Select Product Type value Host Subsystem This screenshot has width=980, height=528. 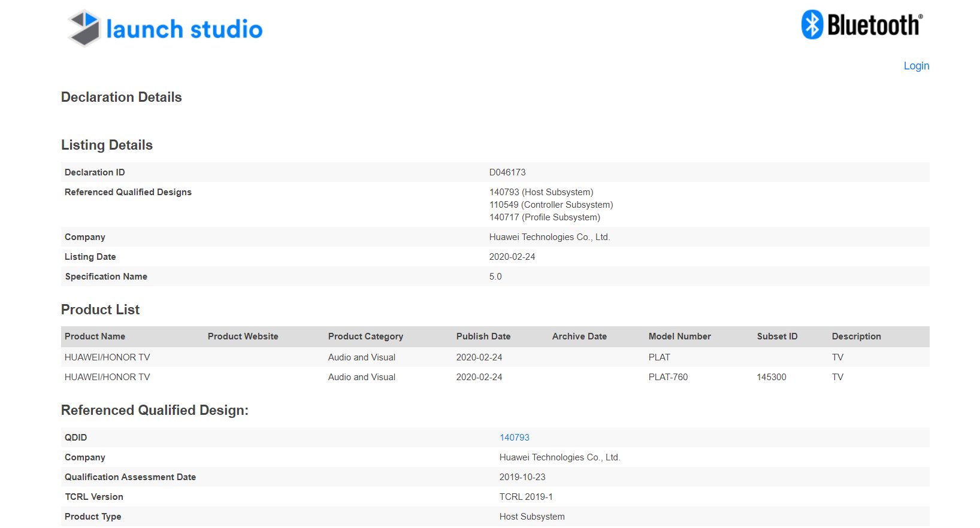[x=532, y=517]
